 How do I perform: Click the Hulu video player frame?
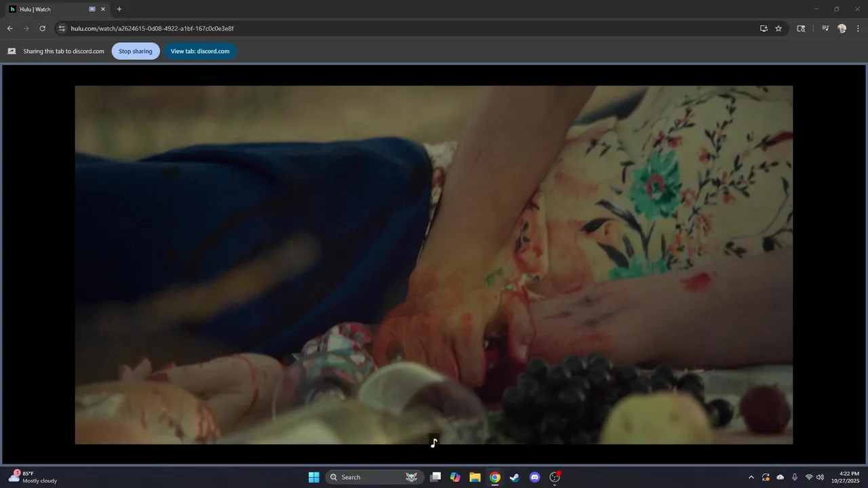pos(433,264)
